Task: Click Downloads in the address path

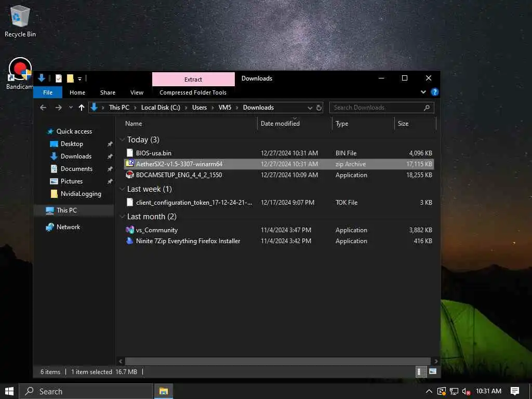Action: 258,108
